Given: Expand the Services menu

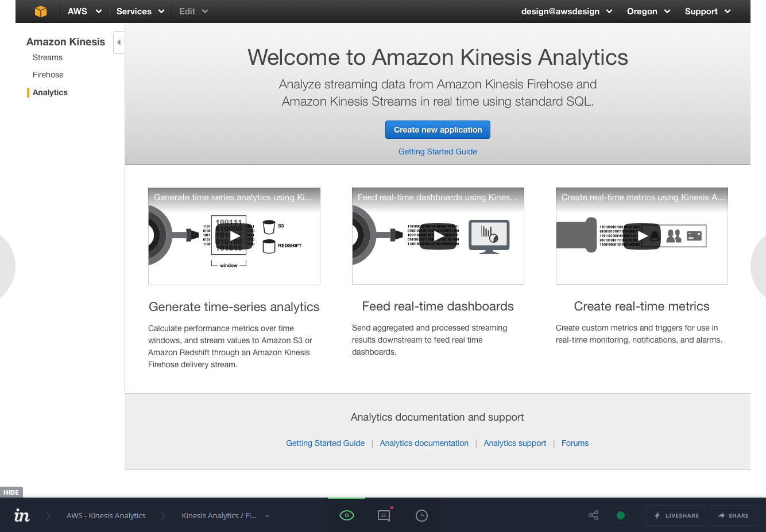Looking at the screenshot, I should (x=140, y=11).
